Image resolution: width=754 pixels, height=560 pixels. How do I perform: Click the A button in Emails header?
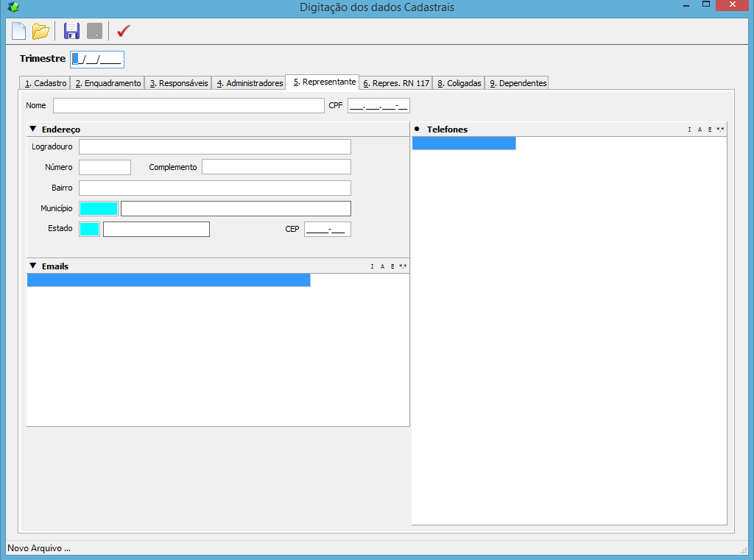(x=382, y=266)
